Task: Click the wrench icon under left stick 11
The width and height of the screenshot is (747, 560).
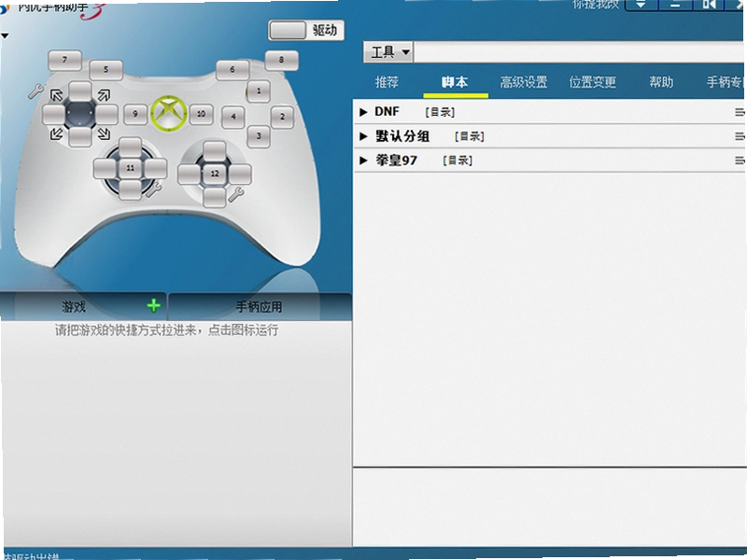Action: pos(153,190)
